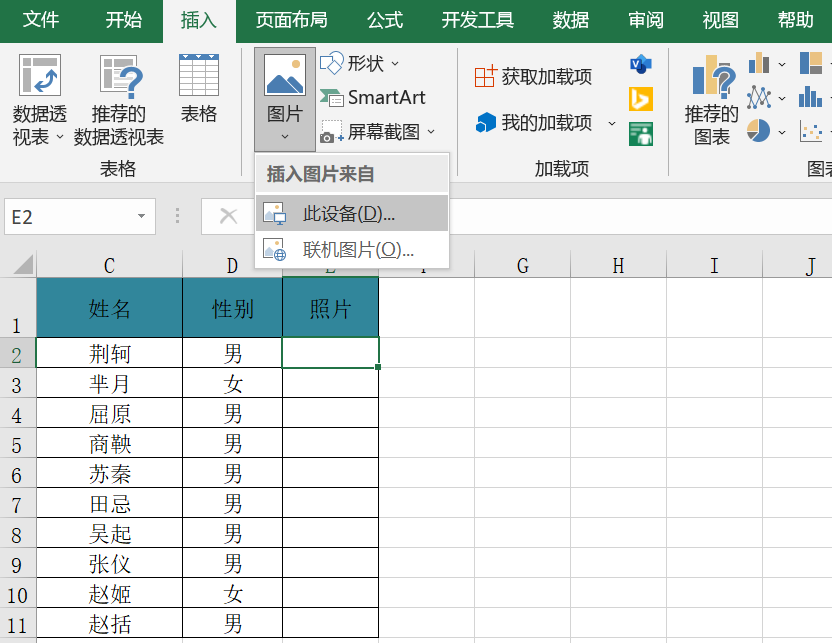This screenshot has width=832, height=643.
Task: Click the Screenshot (屏幕截图) tool
Action: [x=377, y=132]
